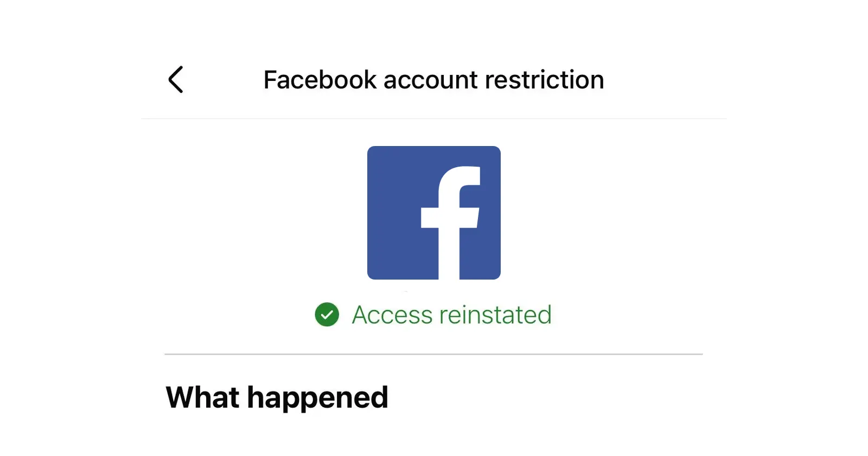868x456 pixels.
Task: Click the "What happened" heading
Action: pos(277,397)
